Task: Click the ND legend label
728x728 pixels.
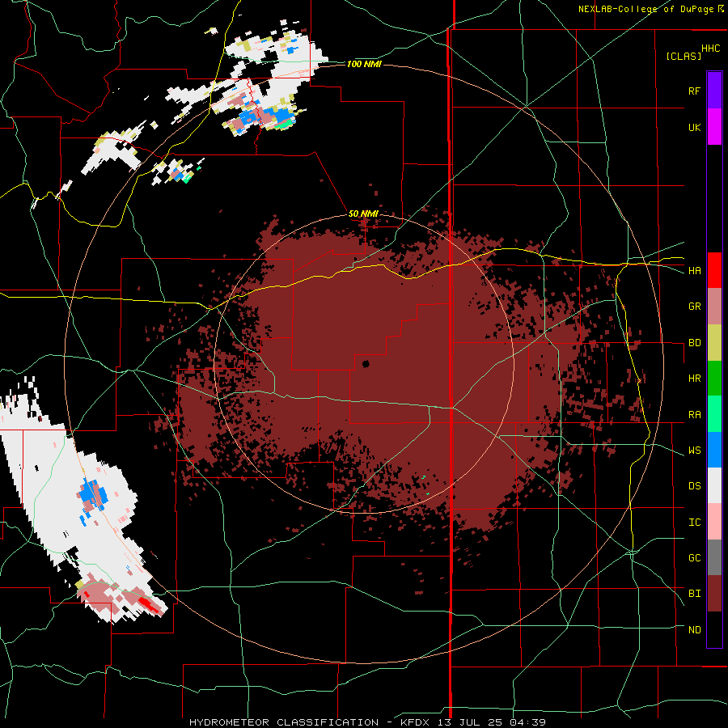Action: coord(694,630)
